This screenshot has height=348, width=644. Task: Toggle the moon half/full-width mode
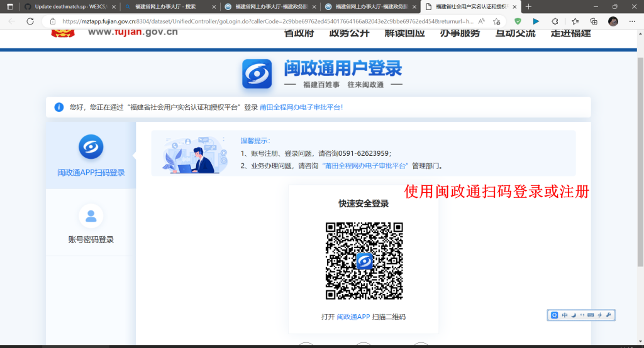(x=574, y=315)
